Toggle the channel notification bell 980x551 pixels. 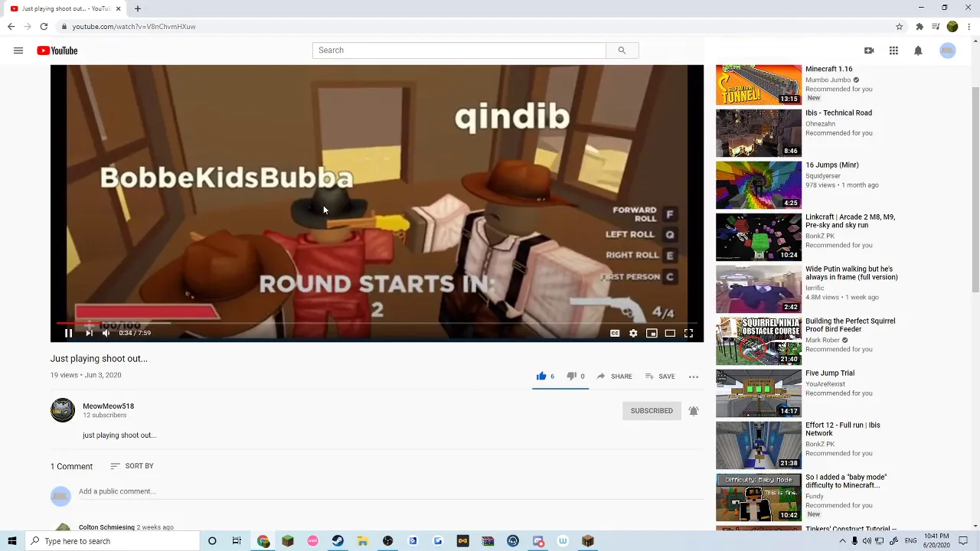pyautogui.click(x=694, y=411)
